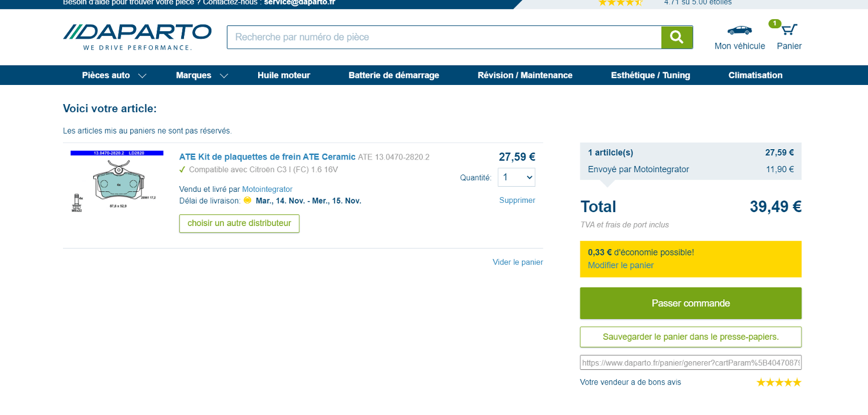Click the Total price 39,49 €
Viewport: 868px width, 415px height.
(776, 206)
